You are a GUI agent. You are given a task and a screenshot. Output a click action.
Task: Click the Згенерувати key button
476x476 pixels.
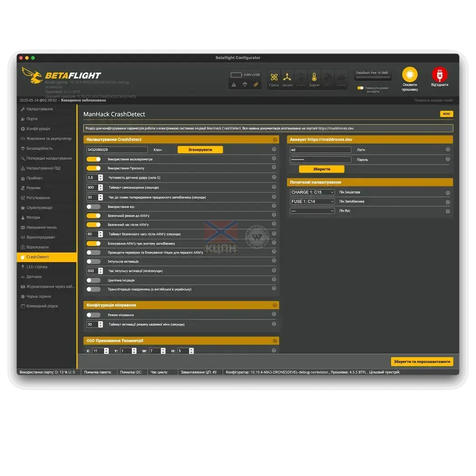pos(200,150)
